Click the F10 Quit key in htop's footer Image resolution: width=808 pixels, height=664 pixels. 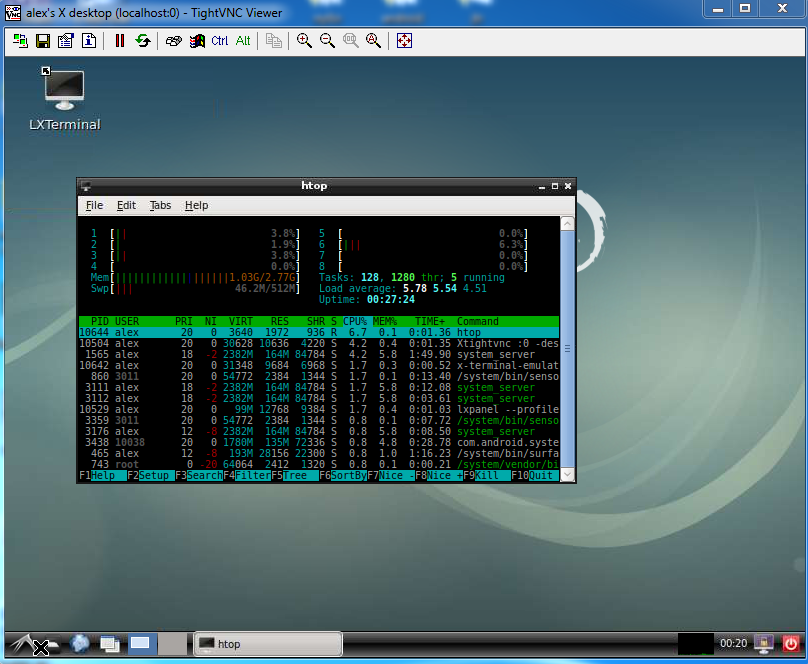pyautogui.click(x=535, y=475)
